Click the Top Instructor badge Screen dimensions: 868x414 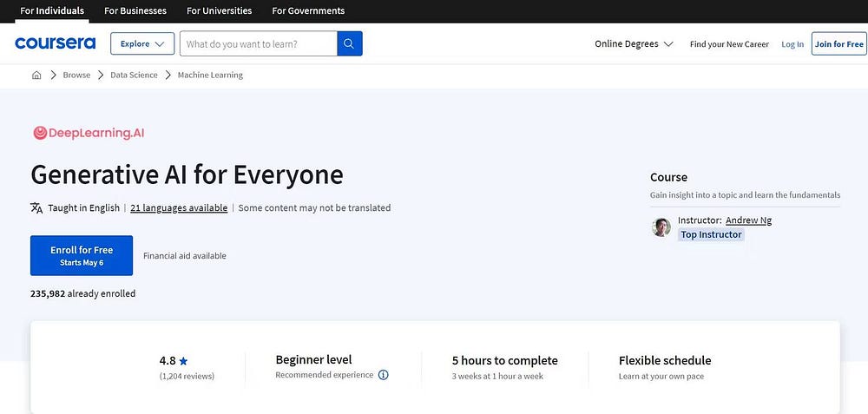click(x=712, y=234)
